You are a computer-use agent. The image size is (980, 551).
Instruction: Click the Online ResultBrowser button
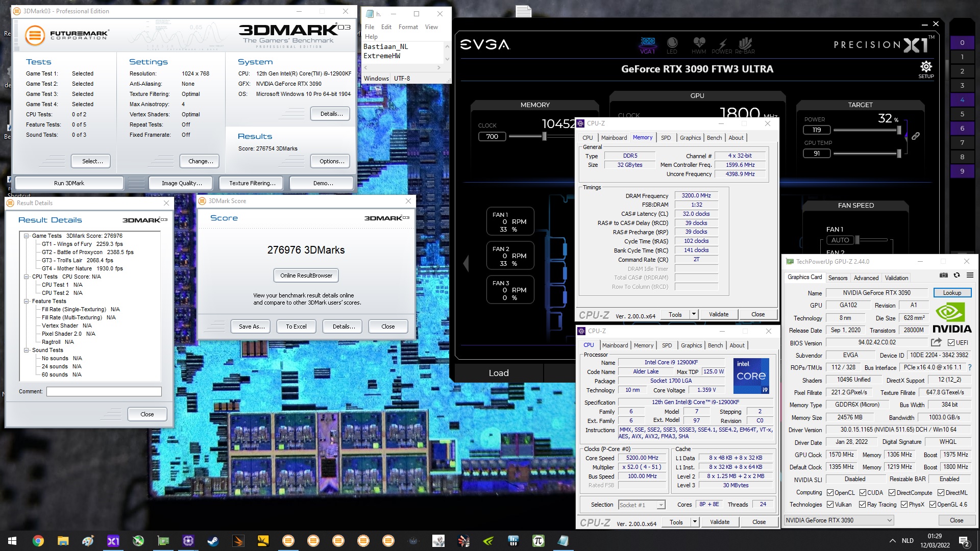coord(306,275)
